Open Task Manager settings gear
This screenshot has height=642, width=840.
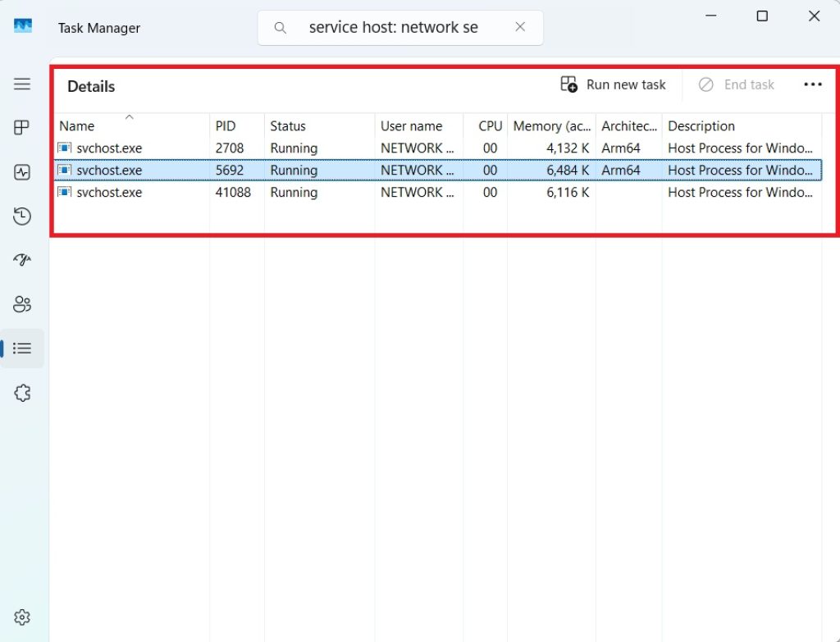[x=22, y=617]
